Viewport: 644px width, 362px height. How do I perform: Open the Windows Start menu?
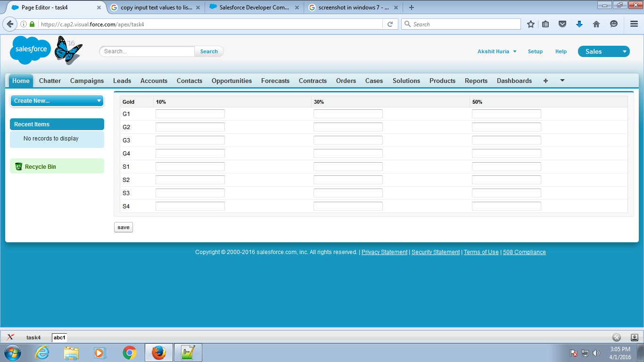point(13,353)
